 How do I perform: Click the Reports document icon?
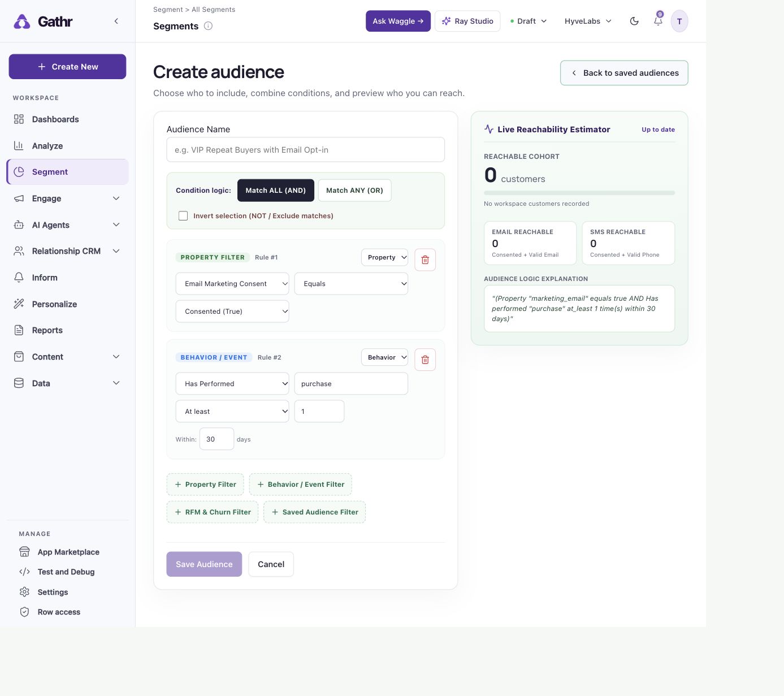pyautogui.click(x=19, y=330)
